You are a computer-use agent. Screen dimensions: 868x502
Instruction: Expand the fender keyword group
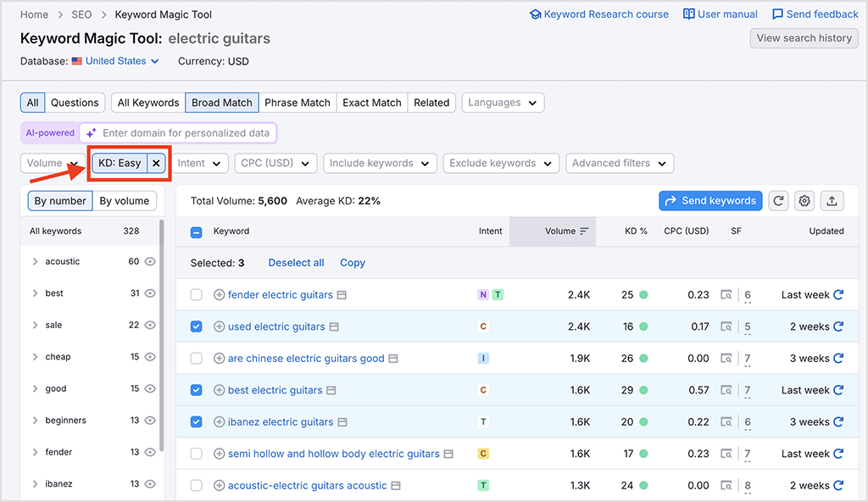point(35,452)
